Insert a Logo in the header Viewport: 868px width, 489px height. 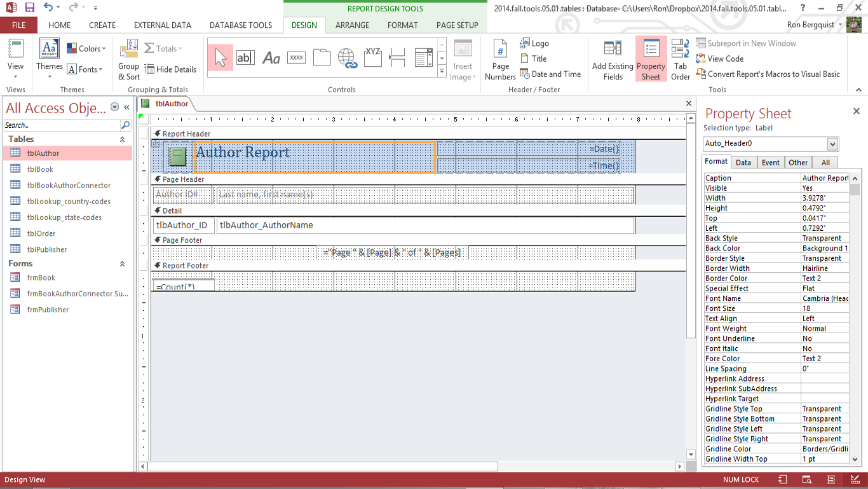534,43
